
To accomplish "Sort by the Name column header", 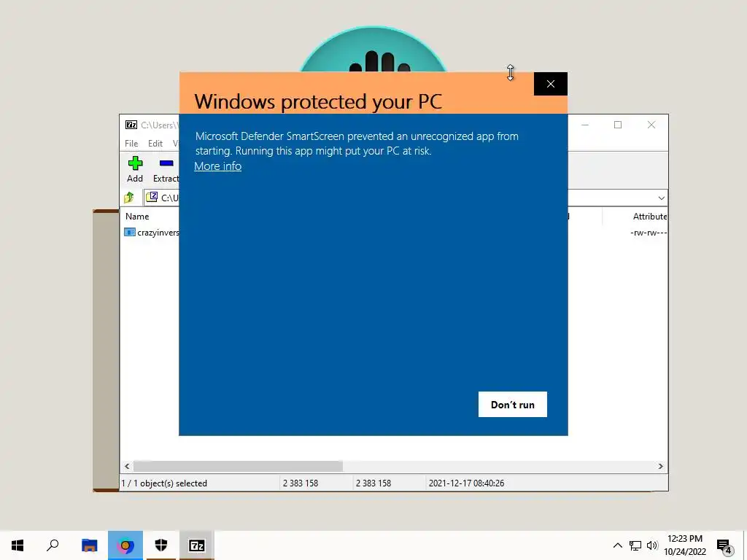I will [137, 216].
